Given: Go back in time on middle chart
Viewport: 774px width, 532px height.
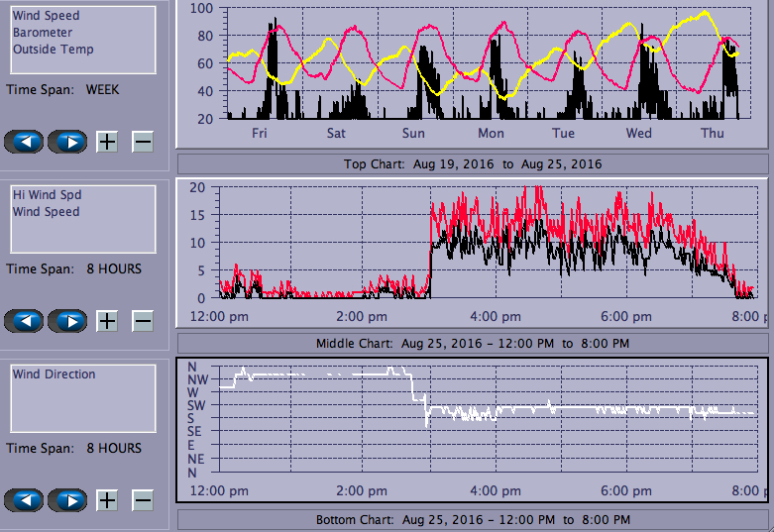Looking at the screenshot, I should [25, 321].
